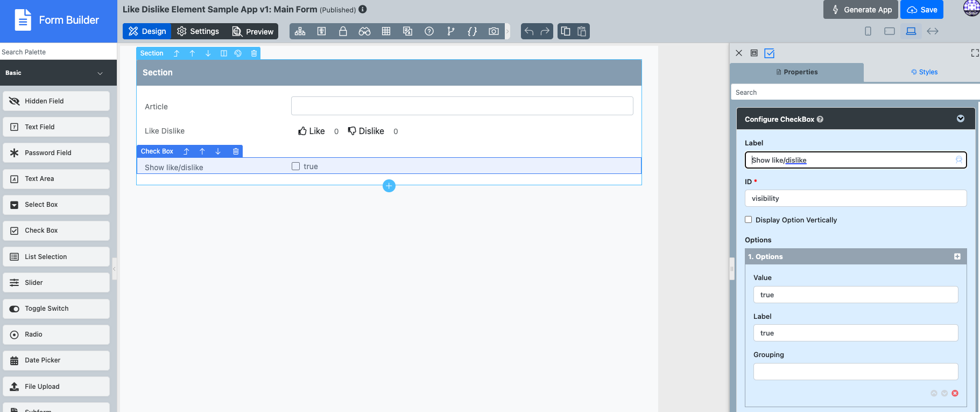Select the Toggle Switch palette element
This screenshot has height=412, width=980.
tap(57, 309)
